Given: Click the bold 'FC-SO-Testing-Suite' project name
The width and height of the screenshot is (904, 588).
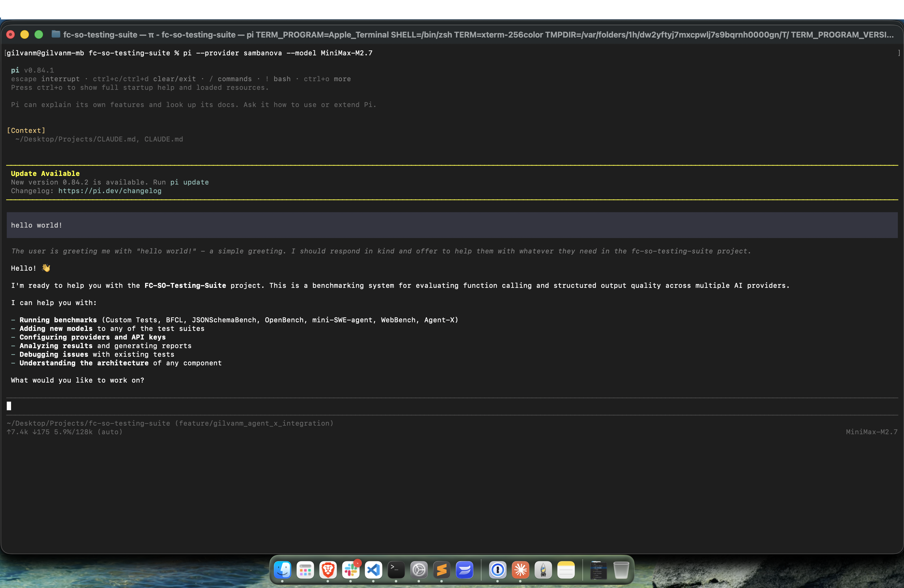Looking at the screenshot, I should (185, 285).
